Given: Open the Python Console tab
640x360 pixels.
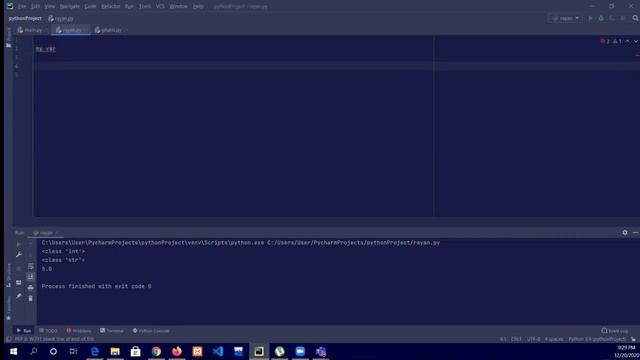Looking at the screenshot, I should coord(151,331).
